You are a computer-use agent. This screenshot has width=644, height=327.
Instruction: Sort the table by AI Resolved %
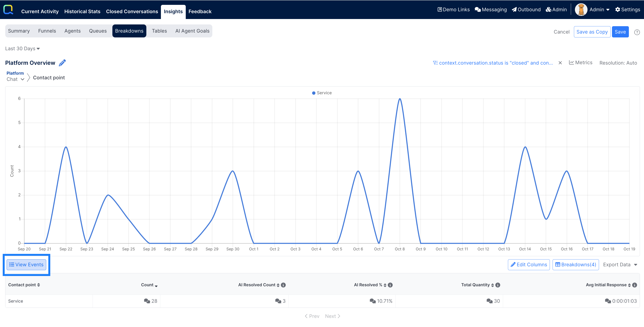click(x=385, y=285)
